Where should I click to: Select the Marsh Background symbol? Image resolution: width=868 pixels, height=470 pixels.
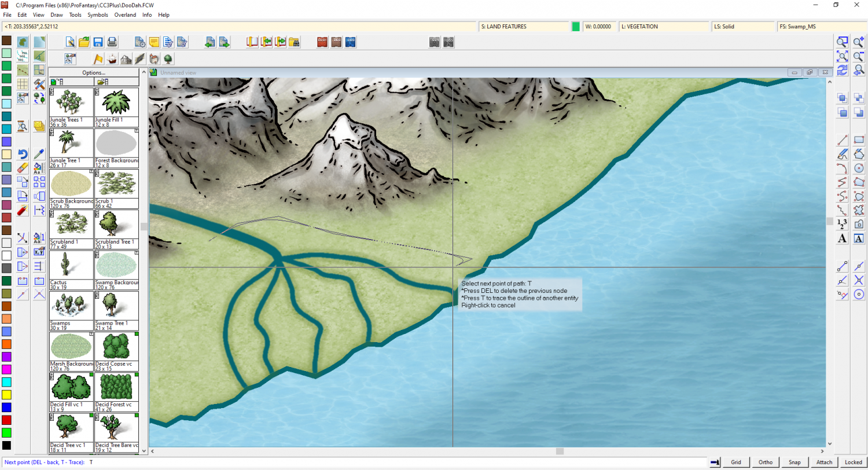(71, 351)
